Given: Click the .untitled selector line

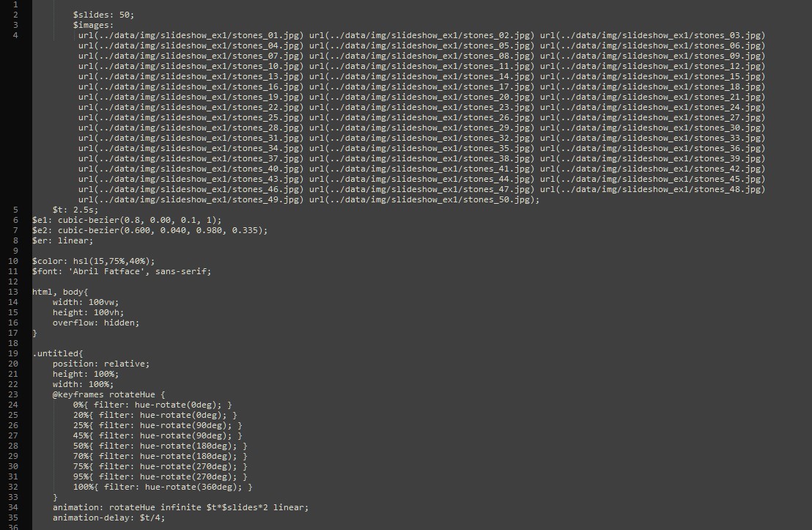Looking at the screenshot, I should [57, 353].
